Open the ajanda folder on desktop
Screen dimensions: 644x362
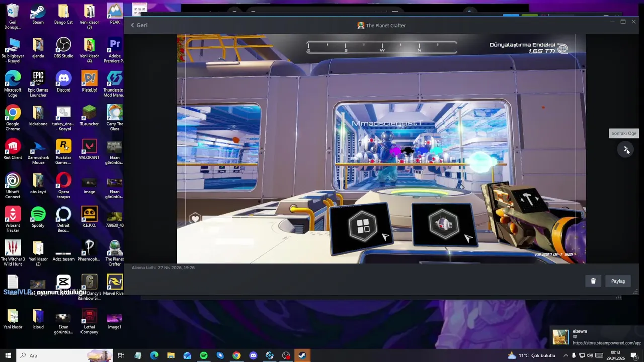click(x=38, y=48)
